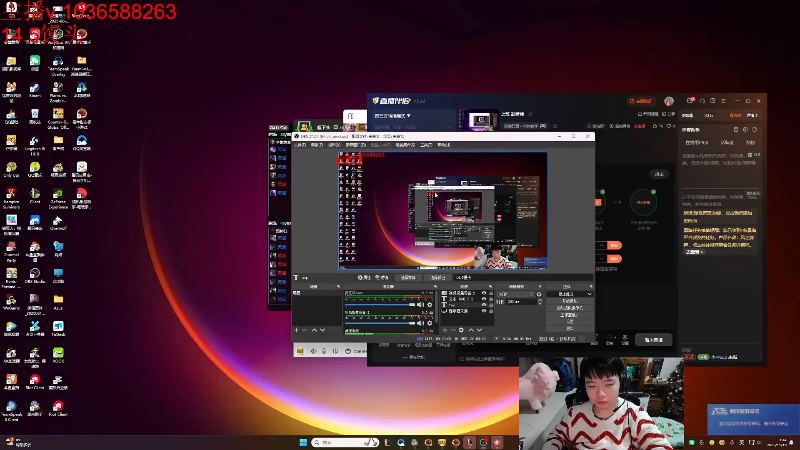Image resolution: width=800 pixels, height=450 pixels.
Task: Toggle lock on the bottom display capture source
Action: point(491,311)
